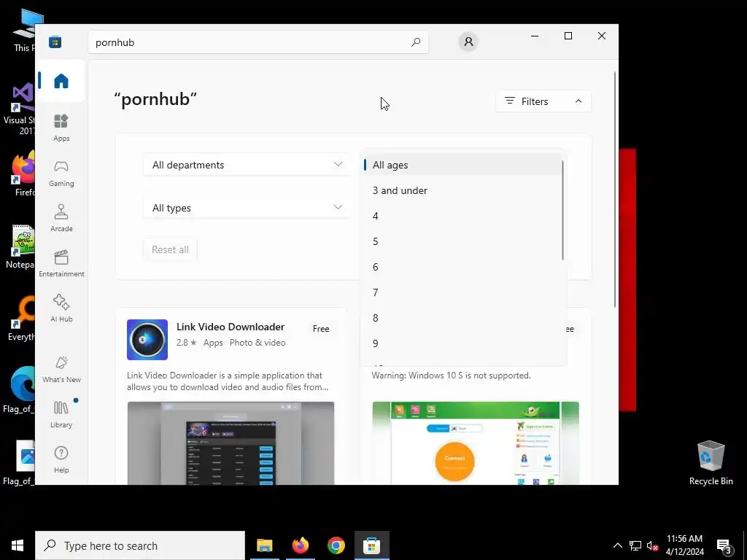
Task: Open the Windows Start menu
Action: [18, 545]
